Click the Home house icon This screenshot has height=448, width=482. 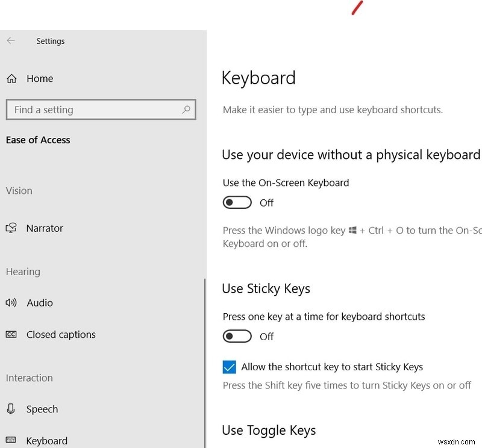point(10,78)
